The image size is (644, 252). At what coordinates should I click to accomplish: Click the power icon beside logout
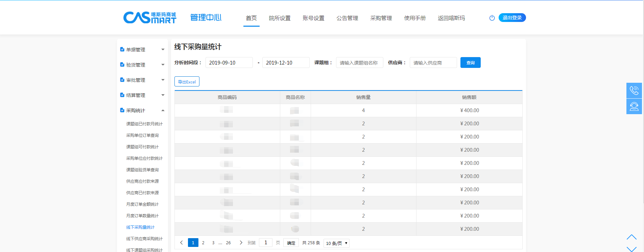(492, 18)
